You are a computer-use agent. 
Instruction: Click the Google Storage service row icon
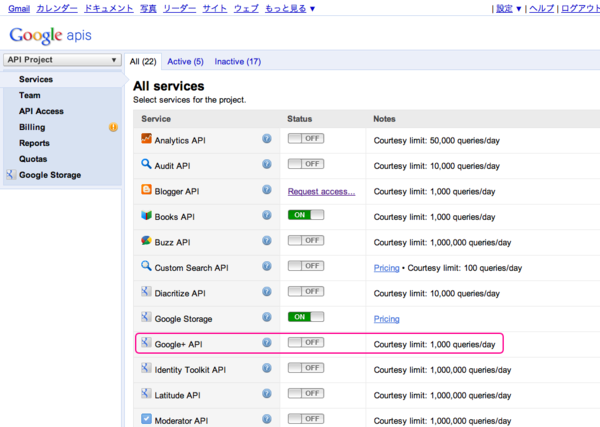pyautogui.click(x=146, y=317)
